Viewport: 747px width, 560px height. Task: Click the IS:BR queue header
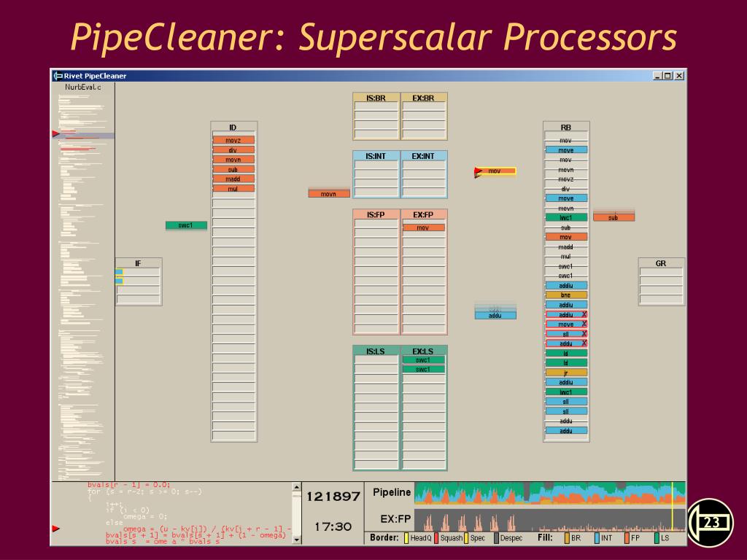(x=376, y=98)
